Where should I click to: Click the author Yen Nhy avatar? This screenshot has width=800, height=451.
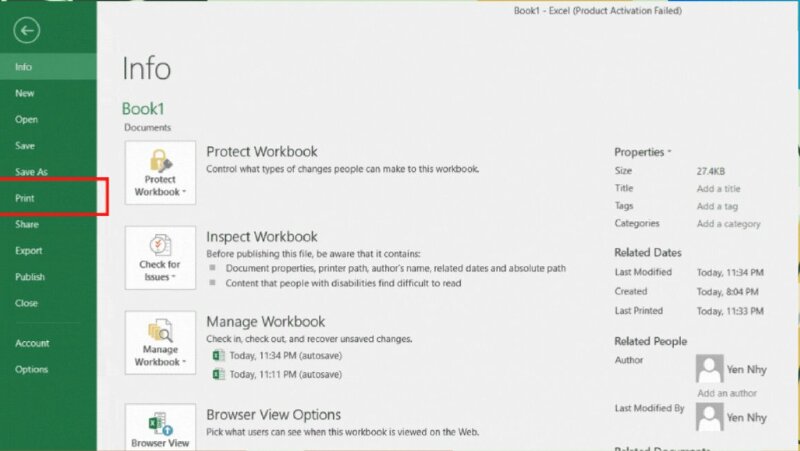tap(709, 368)
